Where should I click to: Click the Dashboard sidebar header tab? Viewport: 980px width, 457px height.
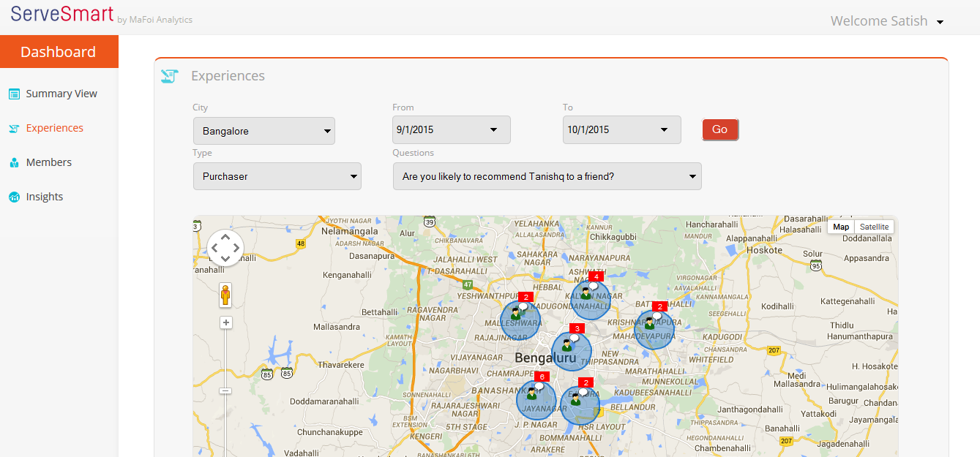[59, 52]
